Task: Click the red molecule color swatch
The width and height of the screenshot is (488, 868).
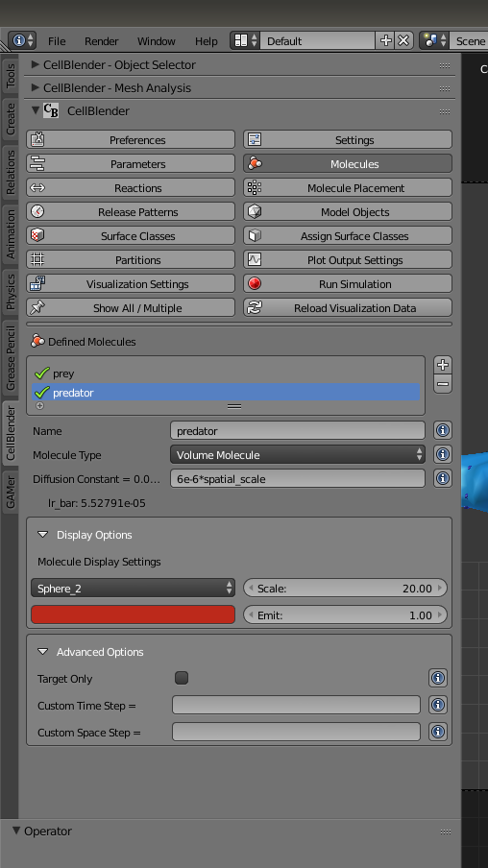Action: pos(133,615)
